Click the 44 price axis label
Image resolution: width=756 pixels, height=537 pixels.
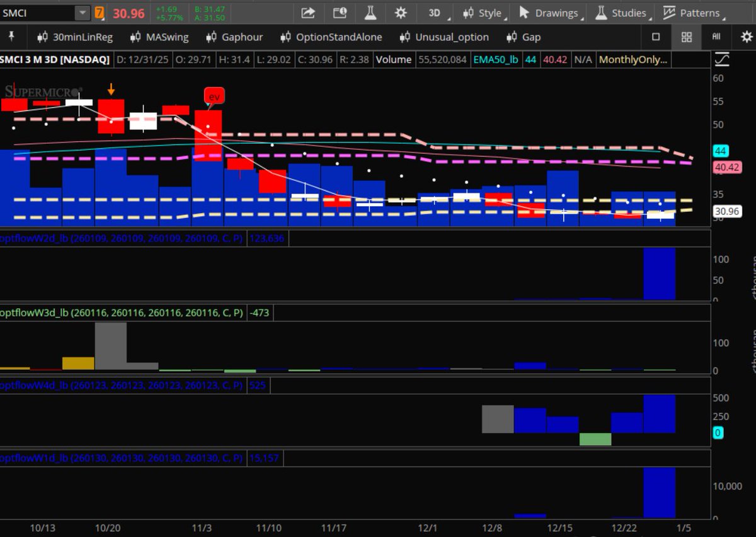click(721, 151)
